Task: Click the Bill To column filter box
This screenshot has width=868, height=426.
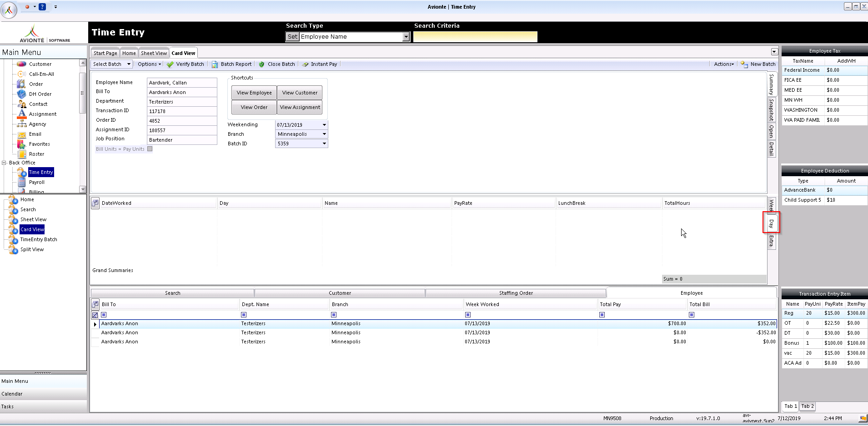Action: coord(104,315)
